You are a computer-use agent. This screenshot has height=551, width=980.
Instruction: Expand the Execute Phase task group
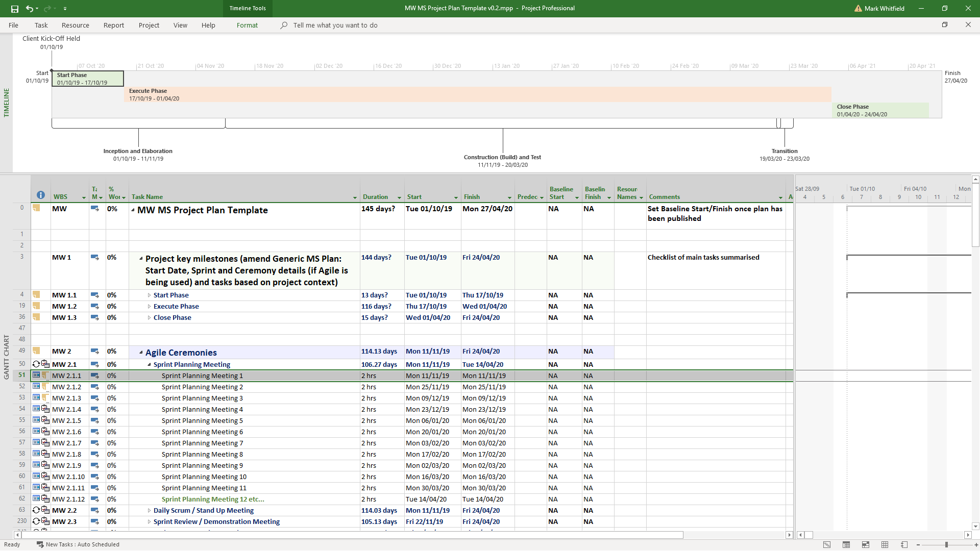149,307
